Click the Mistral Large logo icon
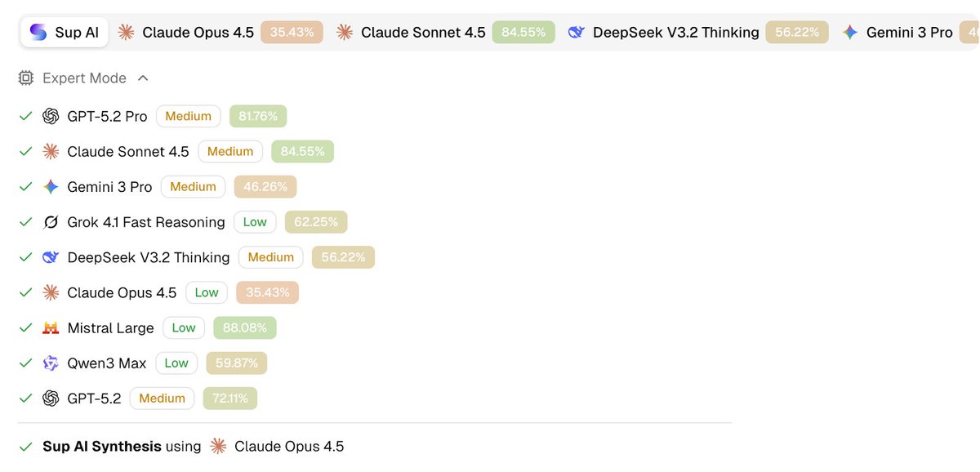980x472 pixels. tap(51, 328)
